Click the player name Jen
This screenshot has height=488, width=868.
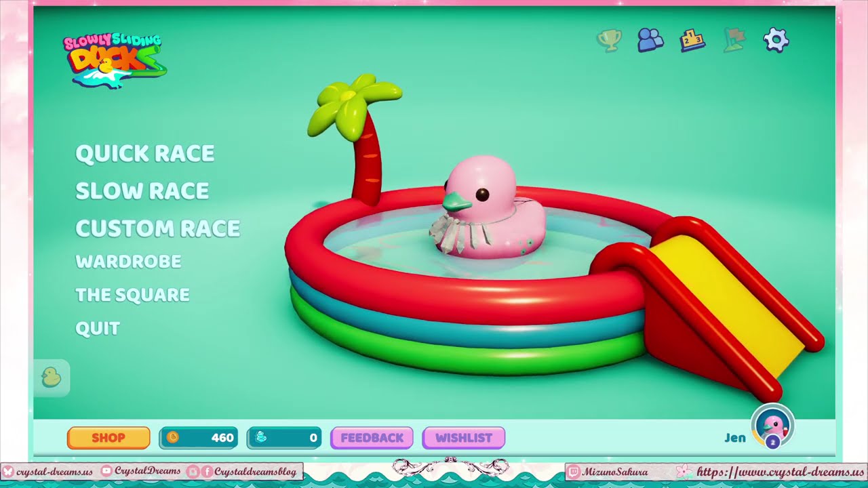(x=735, y=438)
